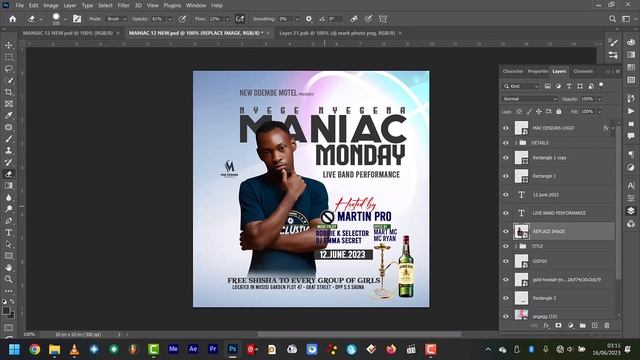The image size is (640, 360).
Task: Open eraser Flow slider dropdown
Action: (x=227, y=19)
